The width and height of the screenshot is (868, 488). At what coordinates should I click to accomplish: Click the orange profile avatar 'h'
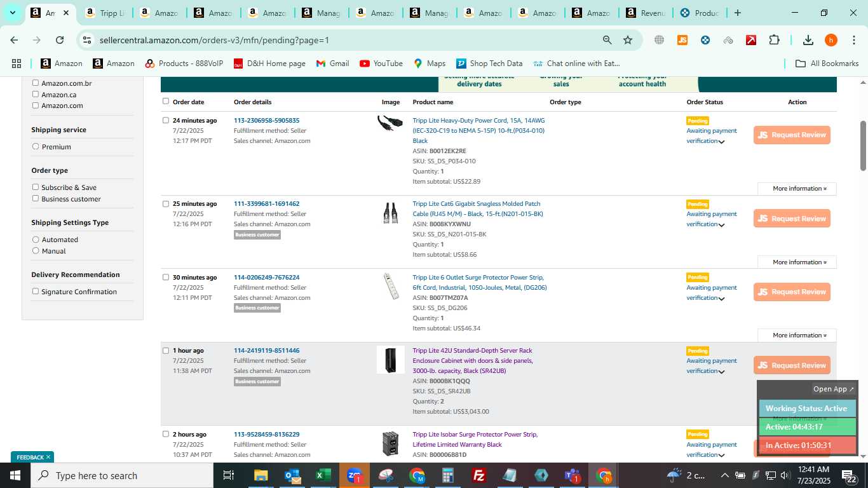[x=831, y=40]
